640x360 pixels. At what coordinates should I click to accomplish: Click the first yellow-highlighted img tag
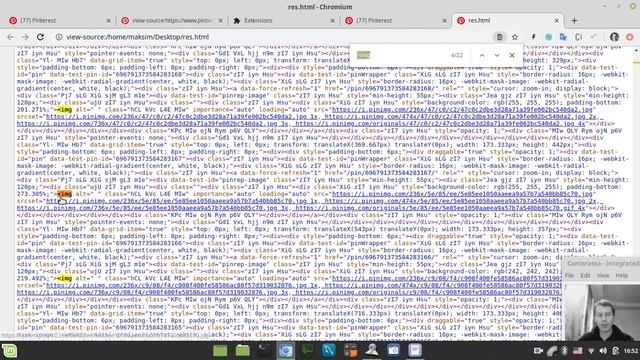click(64, 109)
